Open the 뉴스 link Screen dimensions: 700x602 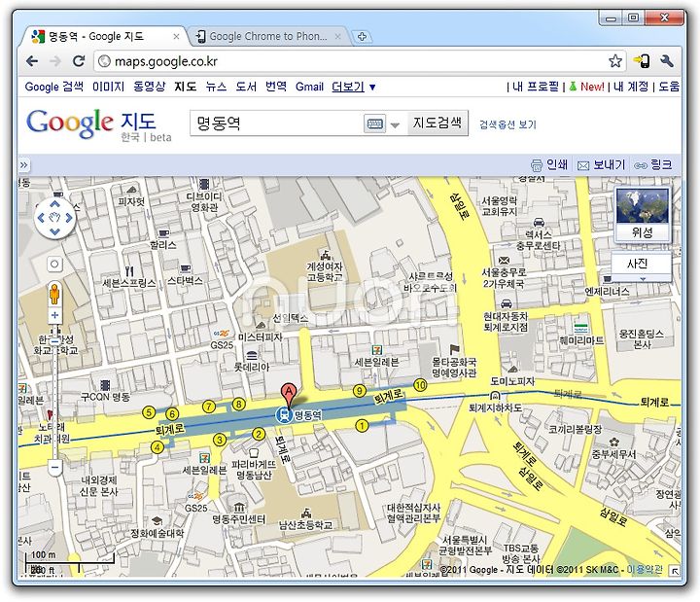[216, 87]
